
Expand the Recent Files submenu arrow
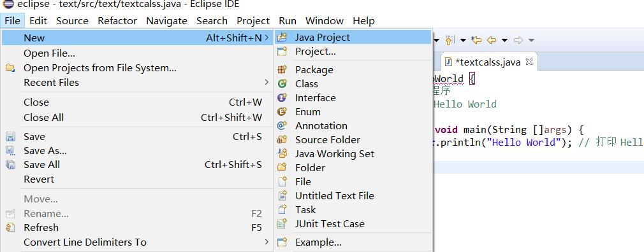267,82
